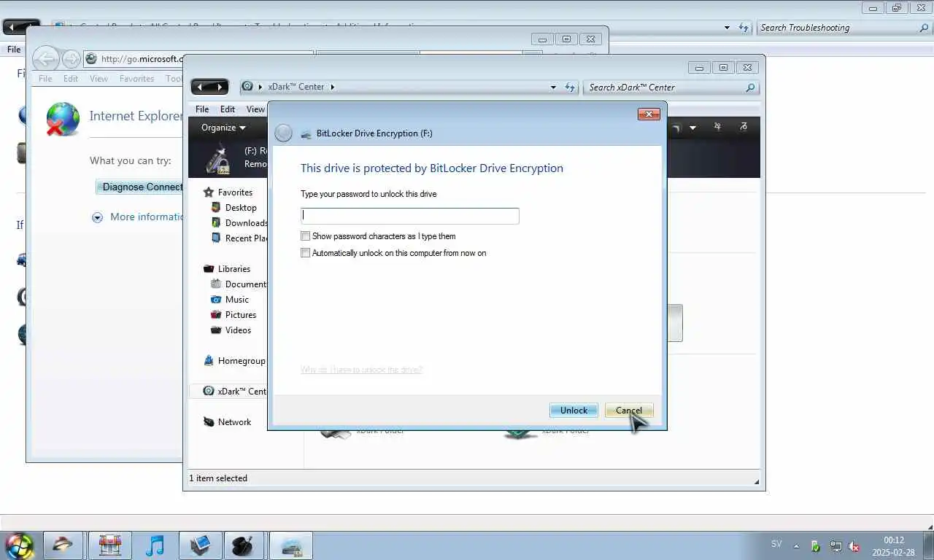The width and height of the screenshot is (934, 560).
Task: Open the Organize dropdown in xDark Center
Action: 223,128
